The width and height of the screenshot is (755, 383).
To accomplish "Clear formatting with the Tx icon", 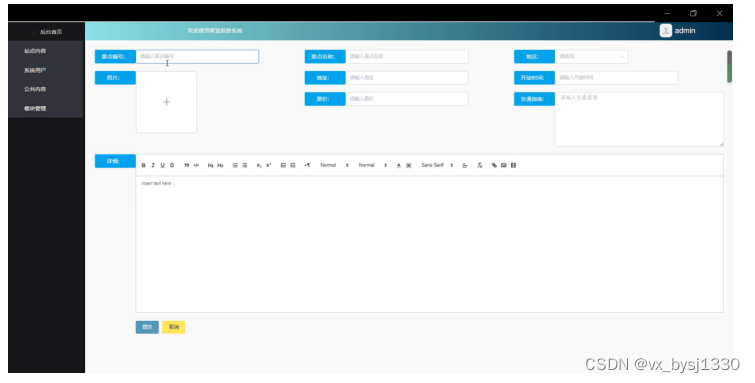I will 480,165.
